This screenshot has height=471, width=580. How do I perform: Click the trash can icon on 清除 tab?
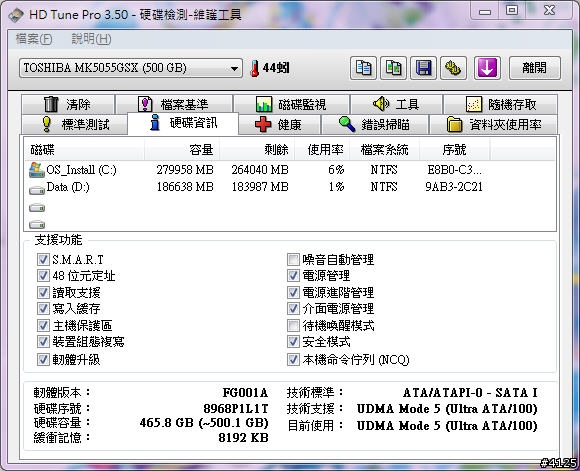point(51,104)
